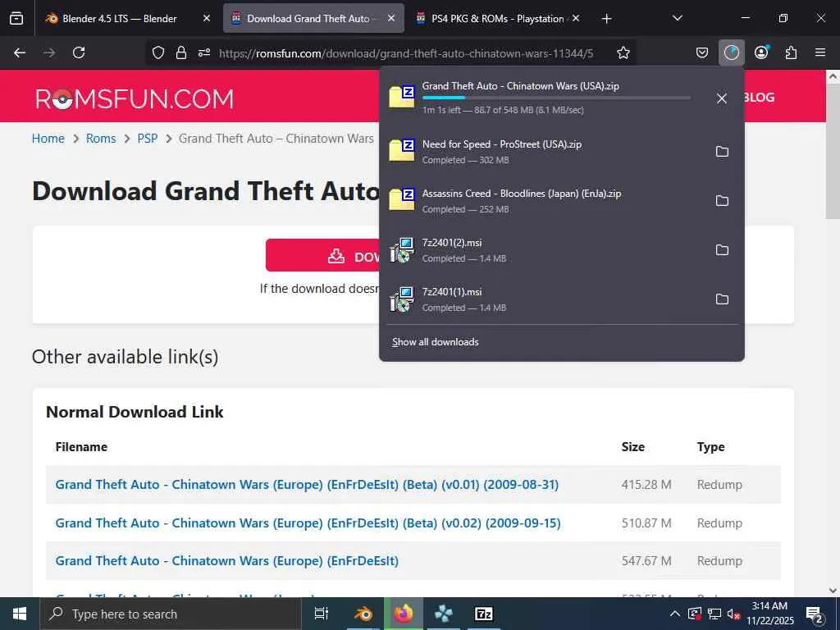The image size is (840, 630).
Task: Show Assassins Creed zip in folder
Action: tap(722, 201)
